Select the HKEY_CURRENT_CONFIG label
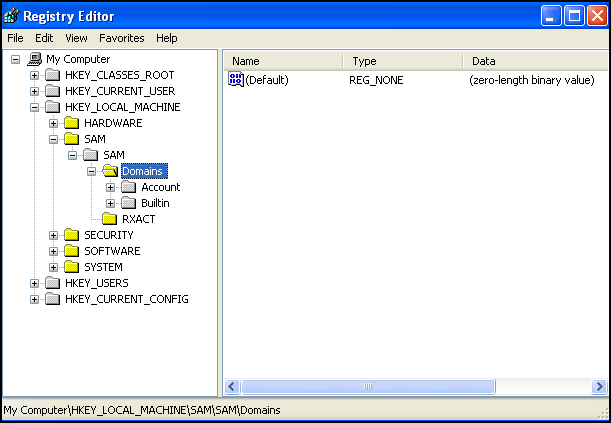 127,299
